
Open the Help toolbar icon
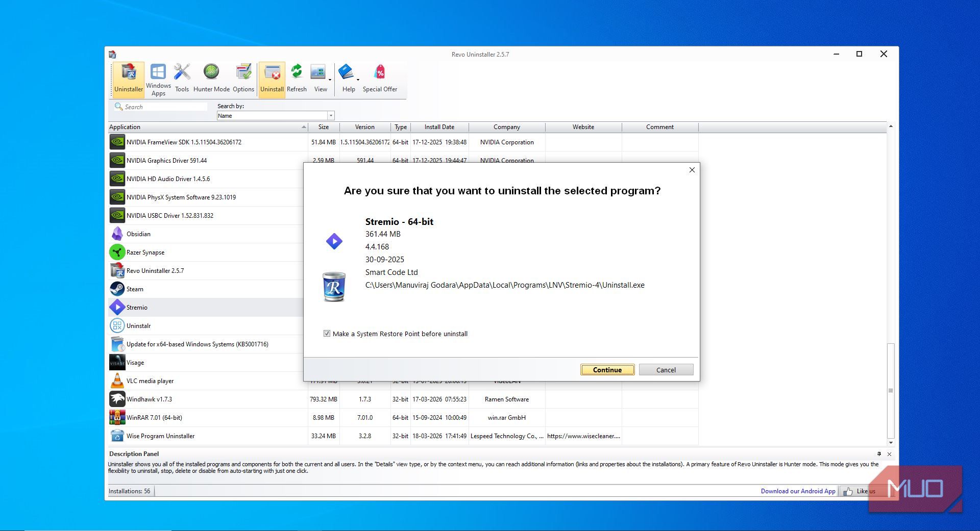(x=348, y=79)
